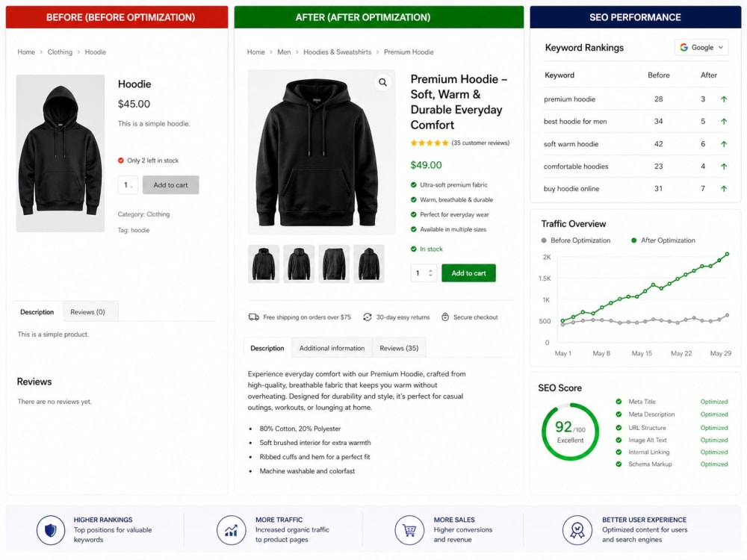
Task: Click the magnifier zoom icon on product image
Action: (x=382, y=82)
